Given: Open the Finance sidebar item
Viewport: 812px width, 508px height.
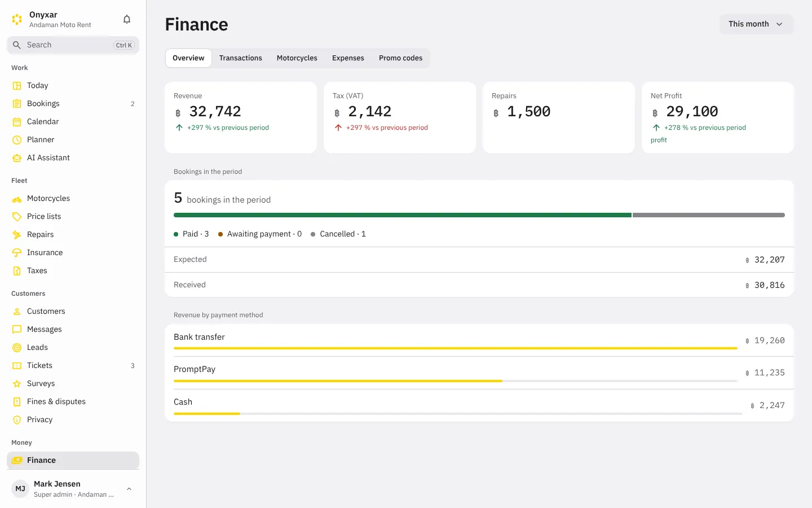Looking at the screenshot, I should [x=73, y=461].
